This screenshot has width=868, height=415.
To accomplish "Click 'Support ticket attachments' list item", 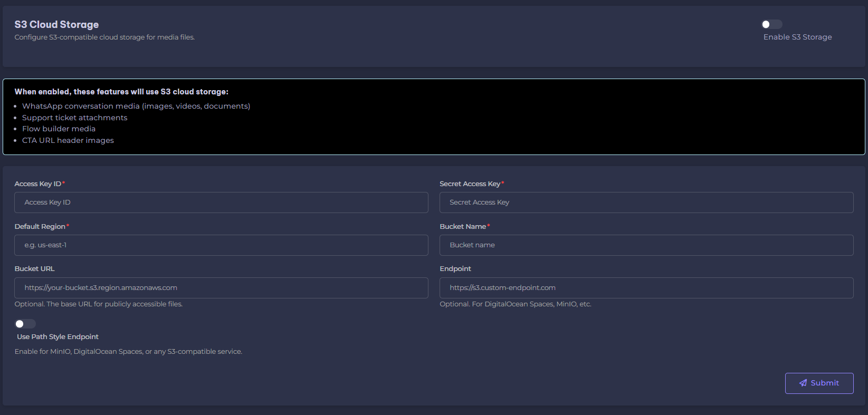I will (x=74, y=118).
